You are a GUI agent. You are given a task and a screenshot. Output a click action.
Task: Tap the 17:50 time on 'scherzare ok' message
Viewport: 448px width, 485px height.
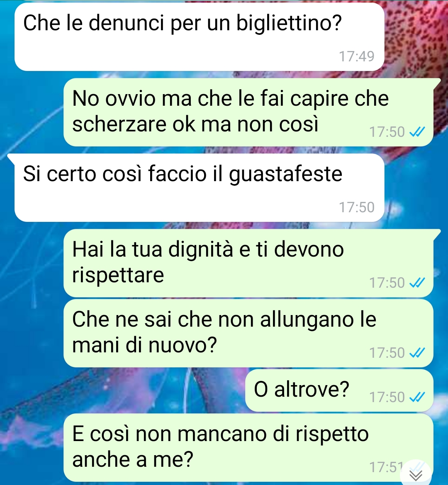tap(387, 132)
